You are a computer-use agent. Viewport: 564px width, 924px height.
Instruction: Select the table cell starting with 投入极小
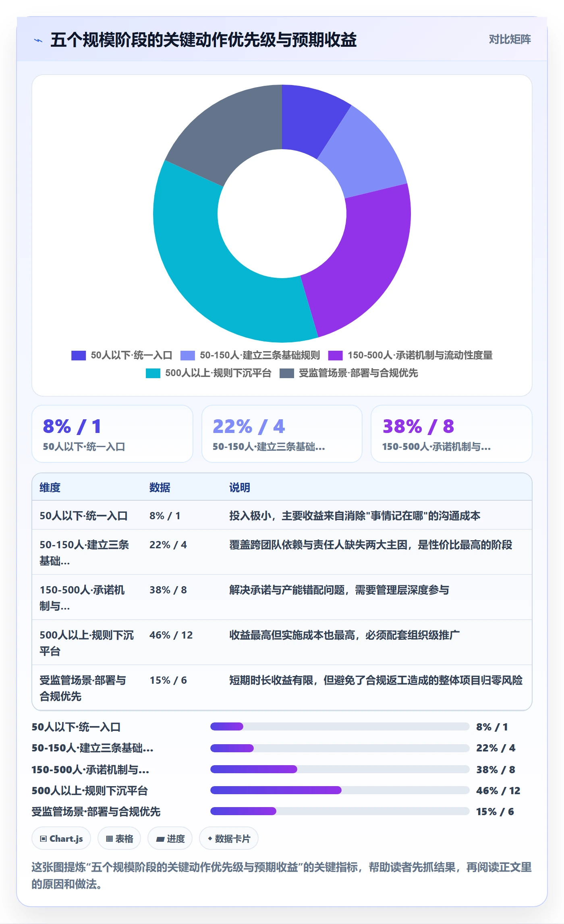(x=355, y=516)
